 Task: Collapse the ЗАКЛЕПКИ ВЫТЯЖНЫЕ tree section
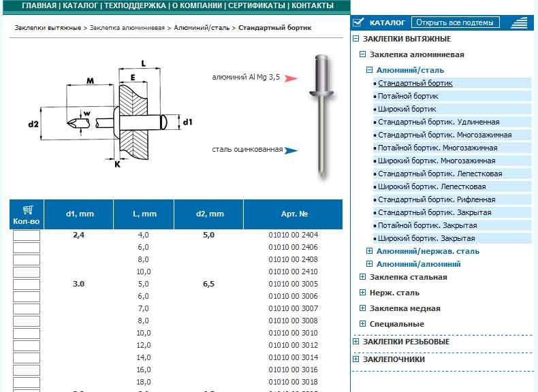pyautogui.click(x=355, y=38)
